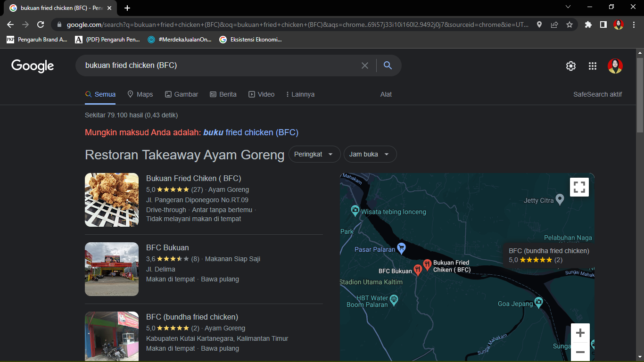
Task: Switch to the Maps tab
Action: click(x=140, y=94)
